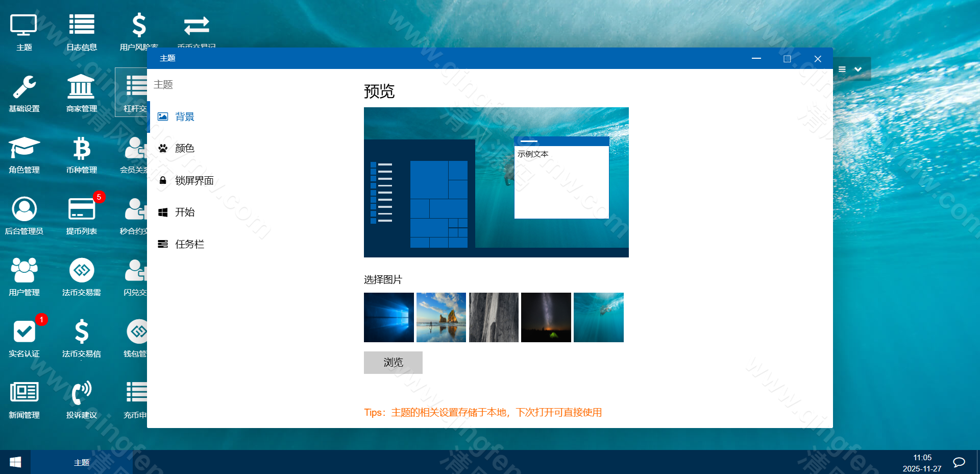Click the 浏览 browse button
Screen dimensions: 980x474
pyautogui.click(x=393, y=362)
